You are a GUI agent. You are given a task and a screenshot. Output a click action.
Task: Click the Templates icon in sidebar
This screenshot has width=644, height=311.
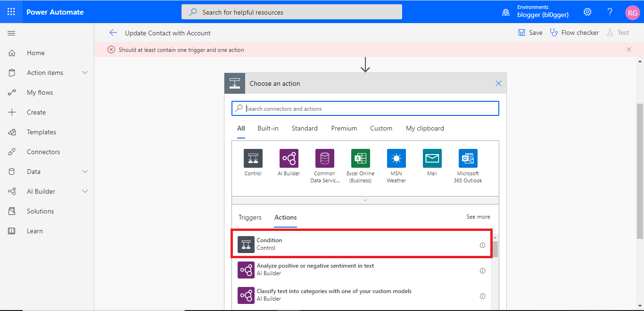click(x=12, y=132)
